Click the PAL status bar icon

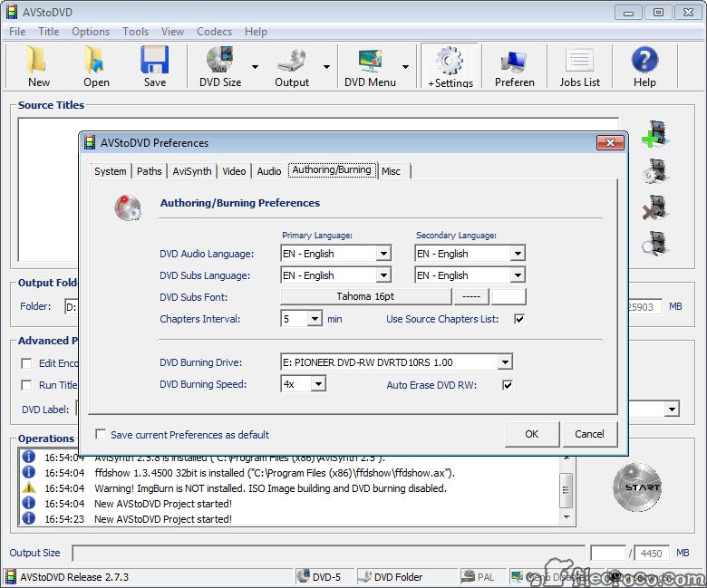point(469,576)
